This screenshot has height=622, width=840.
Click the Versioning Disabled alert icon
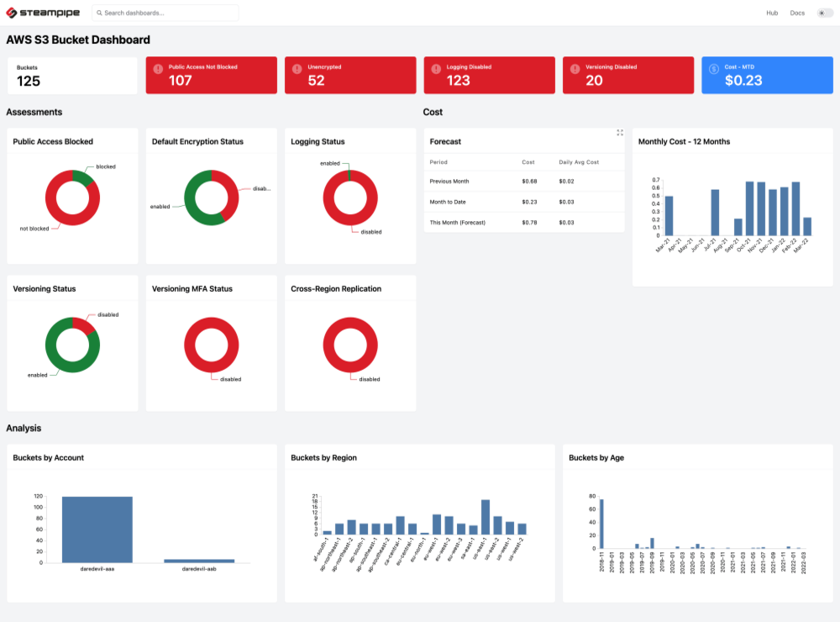(x=575, y=69)
